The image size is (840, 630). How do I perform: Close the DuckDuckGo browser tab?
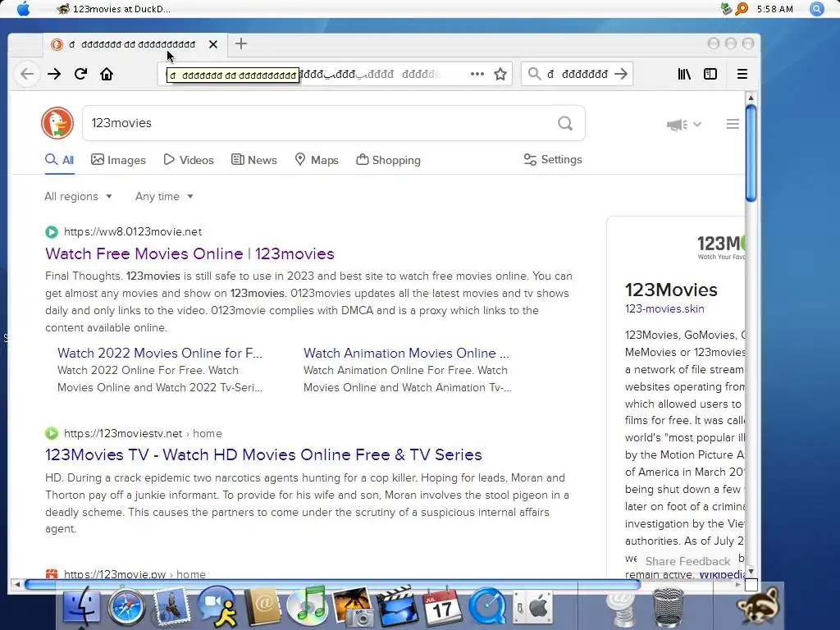pyautogui.click(x=213, y=44)
